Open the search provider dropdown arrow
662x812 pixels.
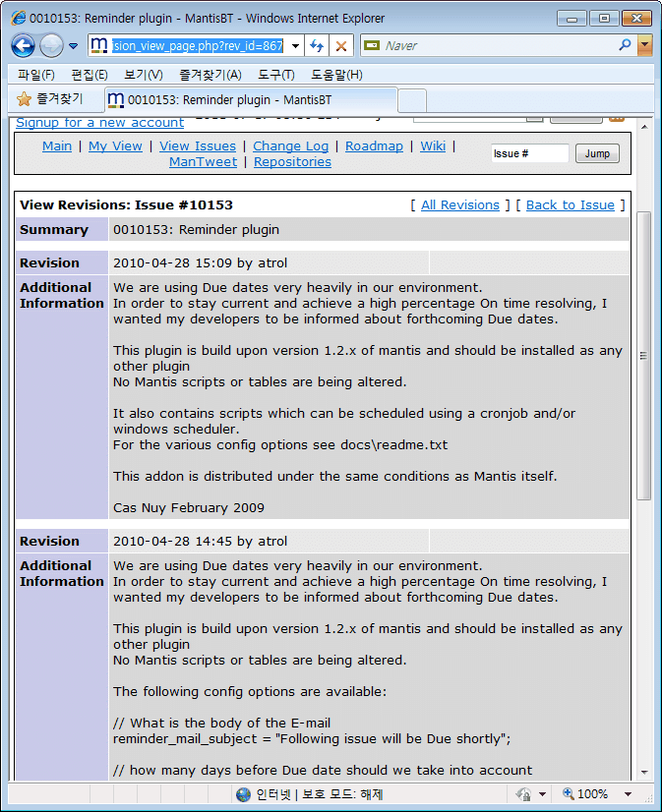click(x=645, y=45)
